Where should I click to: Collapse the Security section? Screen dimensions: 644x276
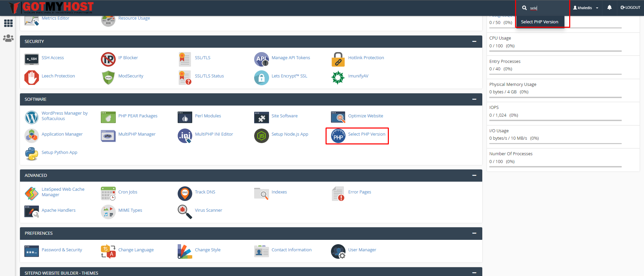(474, 42)
